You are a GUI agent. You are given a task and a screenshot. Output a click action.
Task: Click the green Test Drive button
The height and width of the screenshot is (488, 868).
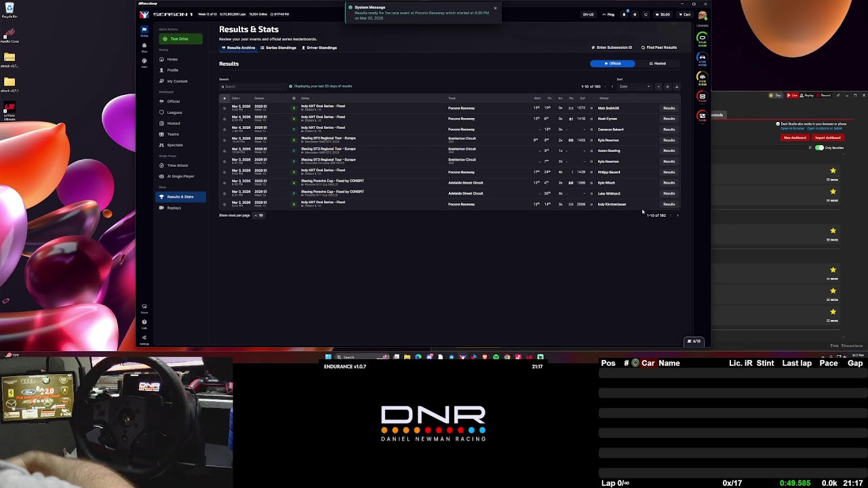pyautogui.click(x=180, y=39)
